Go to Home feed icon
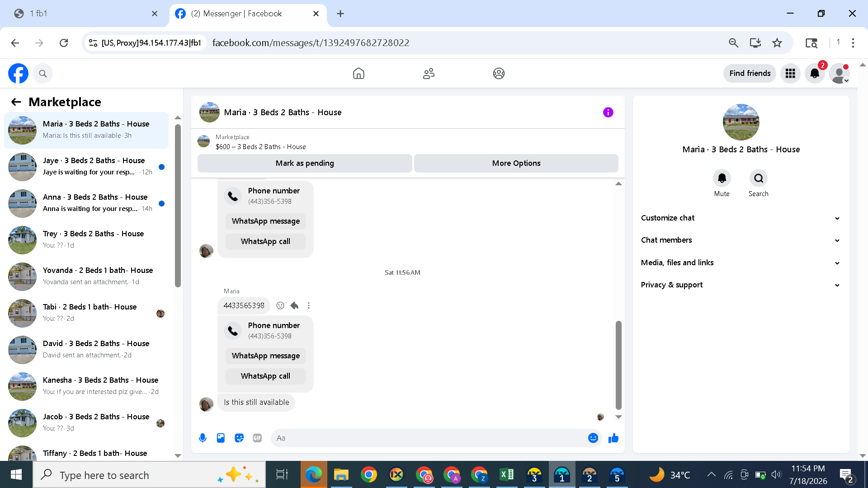This screenshot has height=488, width=868. [x=359, y=73]
